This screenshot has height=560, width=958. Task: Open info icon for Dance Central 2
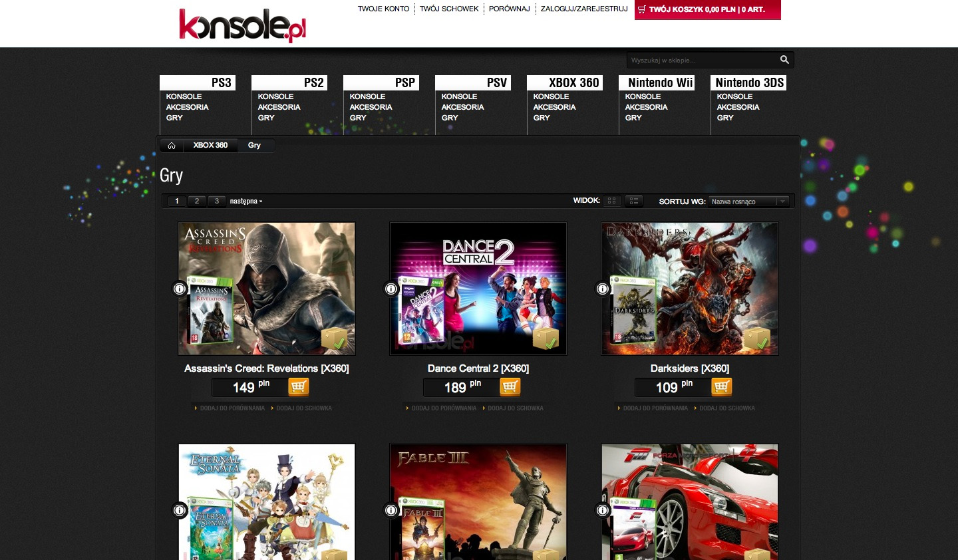point(391,289)
